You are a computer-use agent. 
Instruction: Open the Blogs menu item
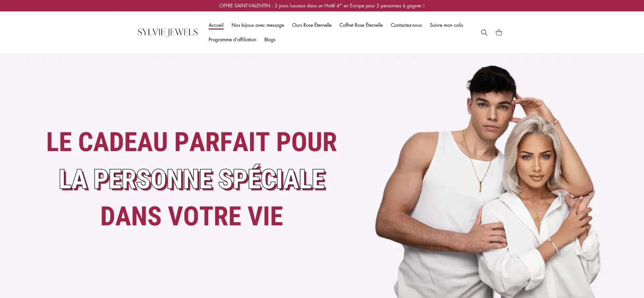click(270, 40)
